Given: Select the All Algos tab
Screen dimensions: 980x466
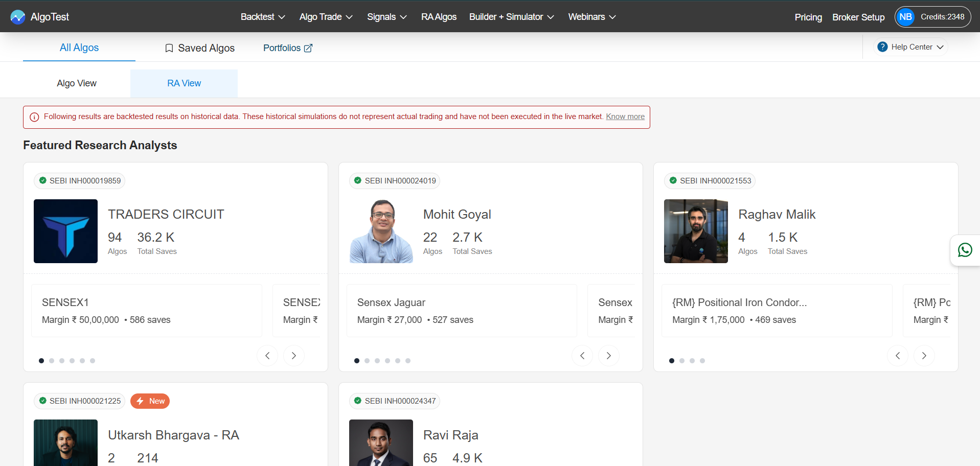Looking at the screenshot, I should point(79,48).
